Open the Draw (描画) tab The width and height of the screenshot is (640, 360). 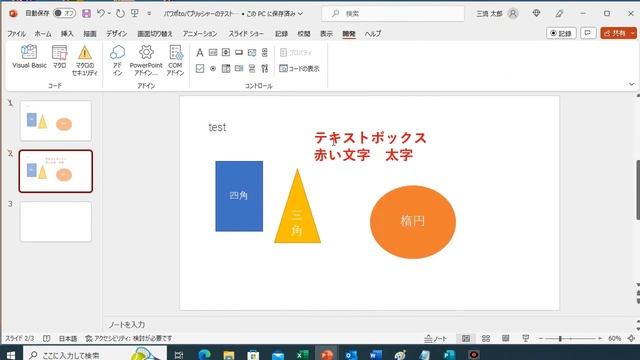(90, 34)
